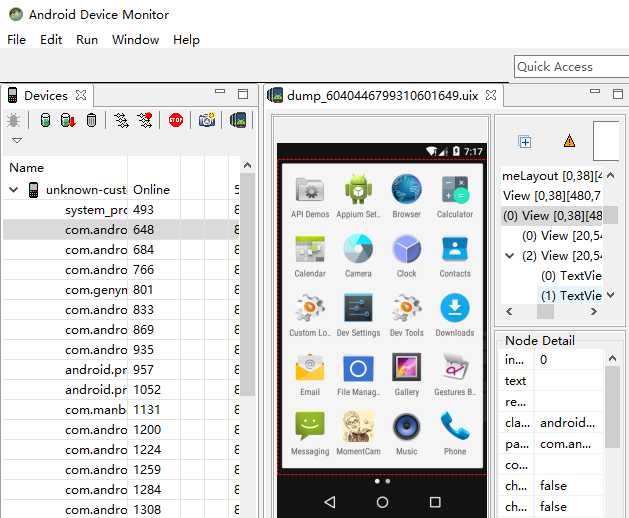
Task: Tap the Android back navigation button
Action: [x=330, y=502]
